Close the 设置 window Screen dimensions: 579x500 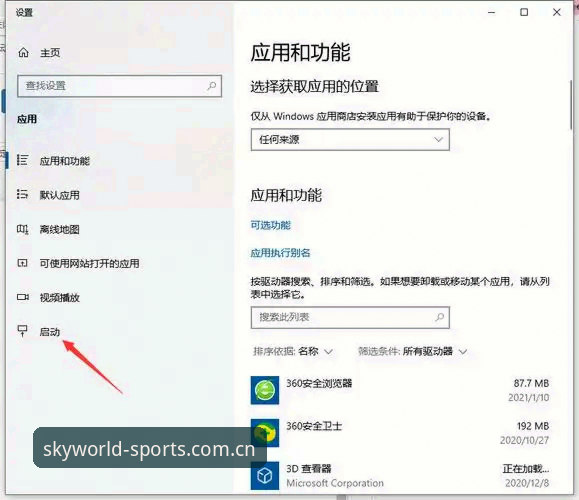click(556, 12)
